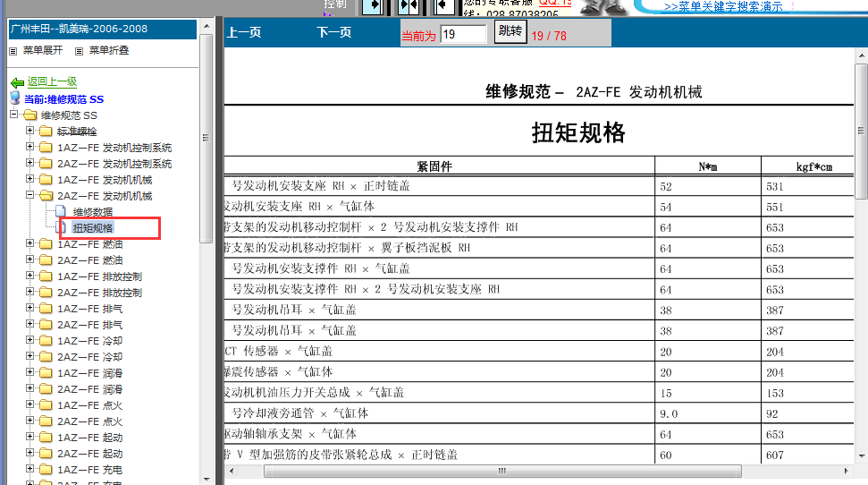Click 菜单折叠 to collapse the menu
Image resolution: width=868 pixels, height=485 pixels.
(x=109, y=50)
